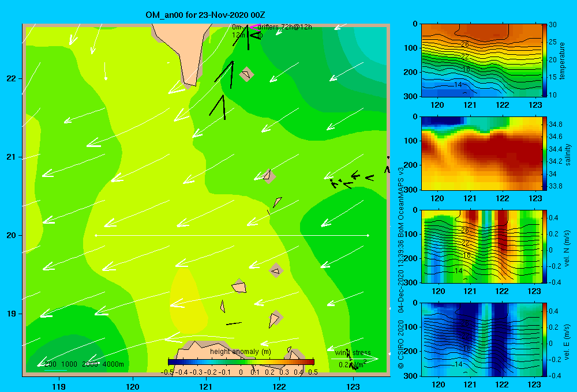Click longitude label 122 below the main map
Screen dimensions: 577x392
point(280,386)
